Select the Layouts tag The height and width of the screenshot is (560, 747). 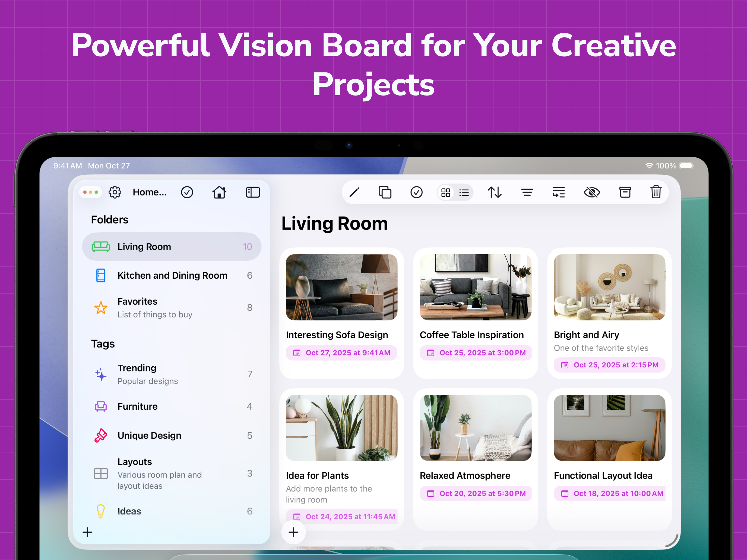click(172, 473)
